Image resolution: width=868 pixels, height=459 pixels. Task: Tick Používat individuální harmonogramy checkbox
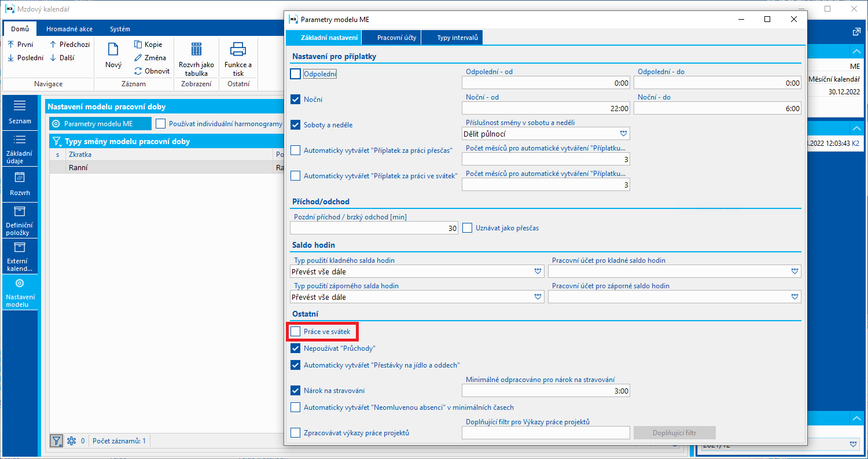click(x=160, y=123)
